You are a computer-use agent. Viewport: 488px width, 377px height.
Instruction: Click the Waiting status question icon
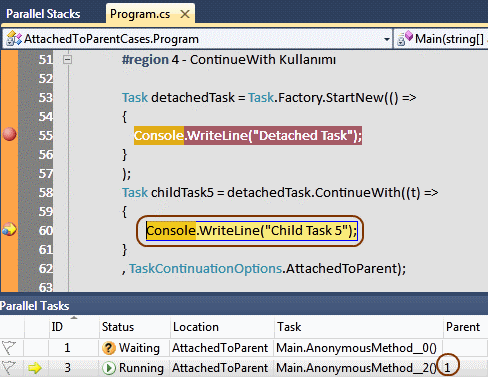tap(109, 348)
